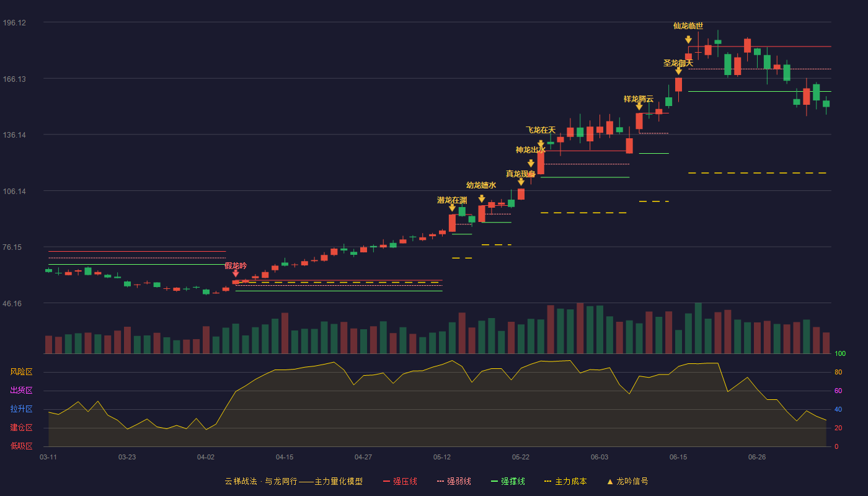Click the 04-27 date label

tap(363, 457)
